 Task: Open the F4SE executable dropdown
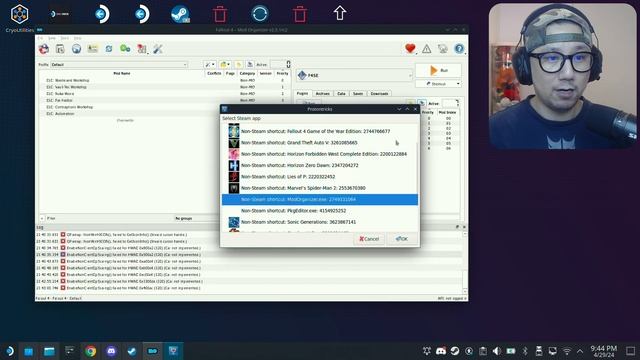click(354, 75)
